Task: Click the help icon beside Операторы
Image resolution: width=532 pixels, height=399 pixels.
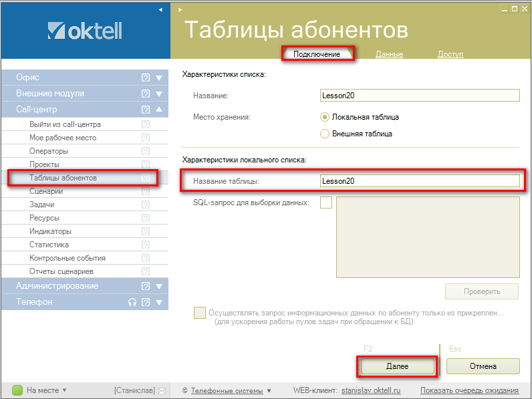Action: tap(146, 151)
